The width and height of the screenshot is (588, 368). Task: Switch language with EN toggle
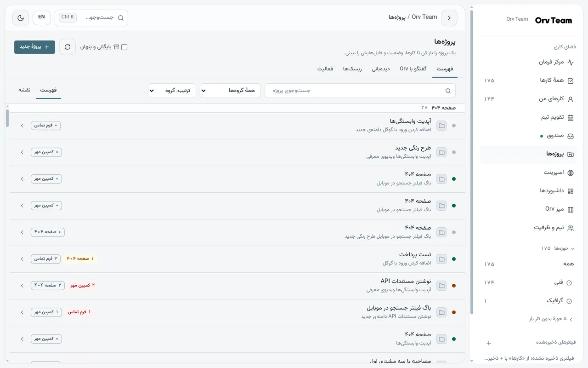[x=41, y=17]
